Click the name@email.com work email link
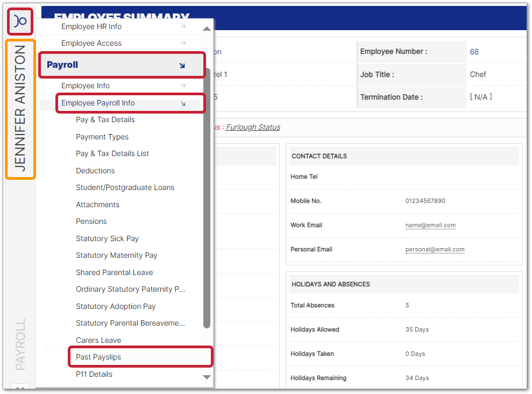Screen dimensions: 532x394 coord(430,225)
